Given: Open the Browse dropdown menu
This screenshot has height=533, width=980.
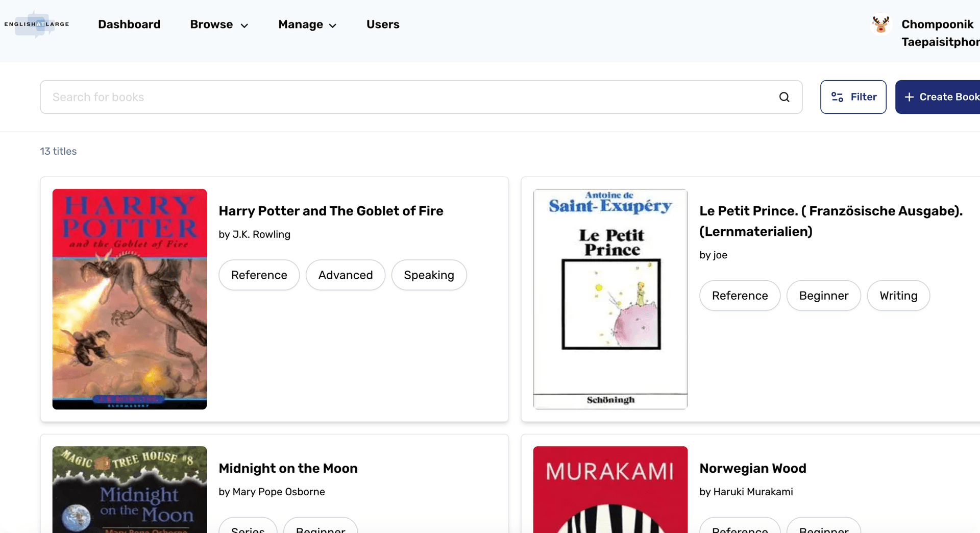Looking at the screenshot, I should (218, 24).
